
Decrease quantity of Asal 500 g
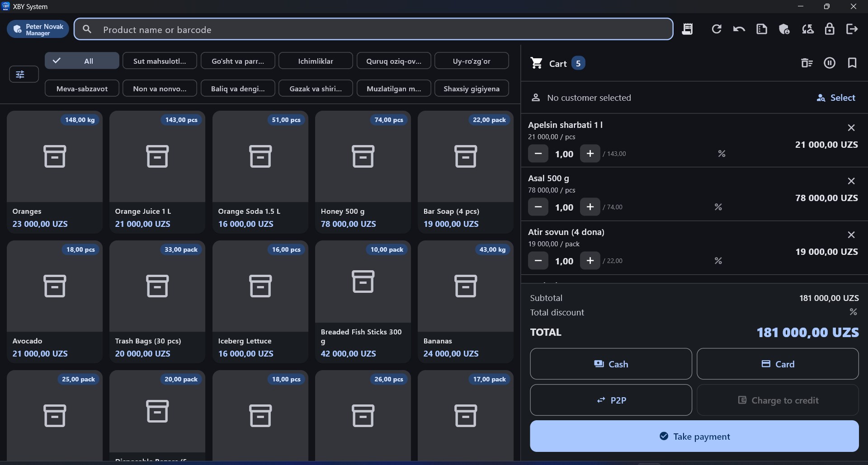[x=538, y=207]
